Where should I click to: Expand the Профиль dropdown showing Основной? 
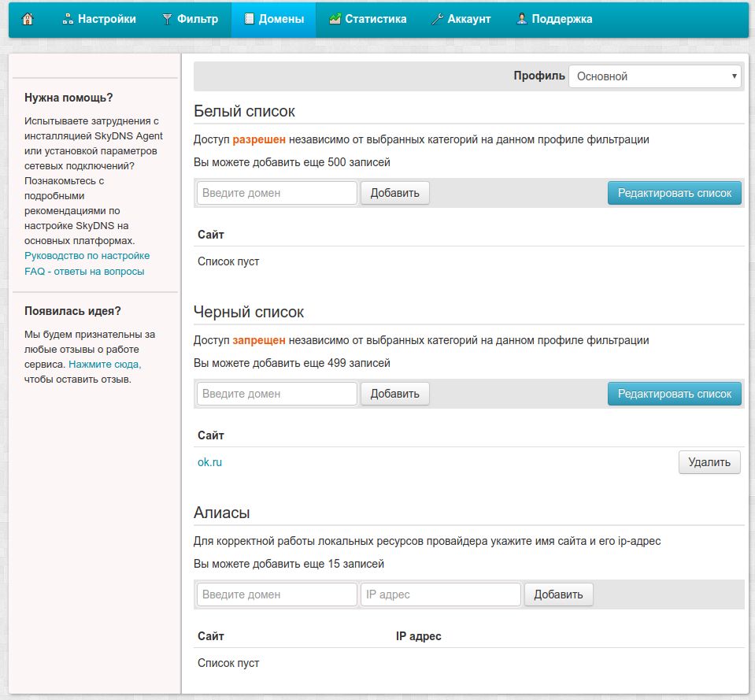click(654, 76)
